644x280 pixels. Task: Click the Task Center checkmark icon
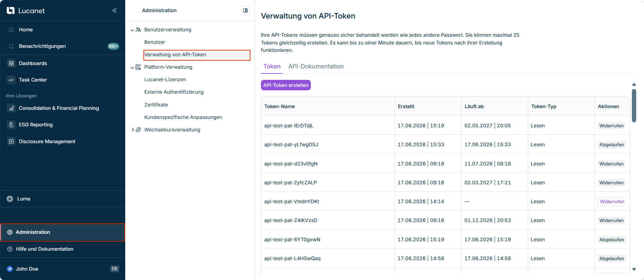11,80
